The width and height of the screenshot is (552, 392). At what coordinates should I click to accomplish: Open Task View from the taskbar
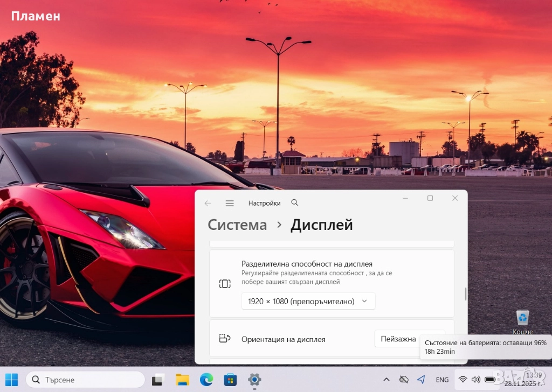(x=157, y=380)
